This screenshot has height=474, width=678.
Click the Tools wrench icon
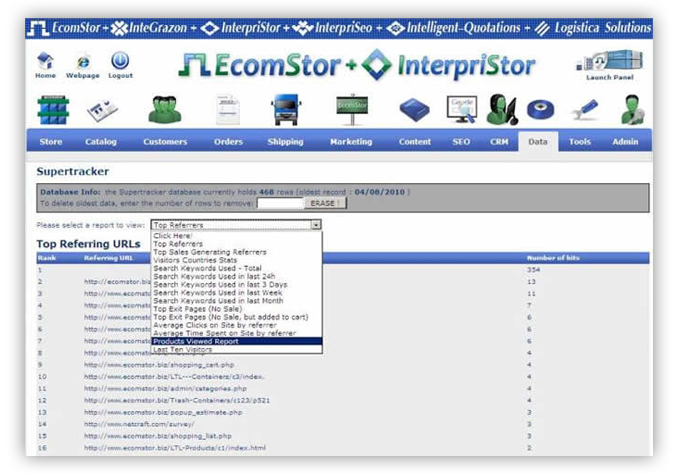pos(585,109)
